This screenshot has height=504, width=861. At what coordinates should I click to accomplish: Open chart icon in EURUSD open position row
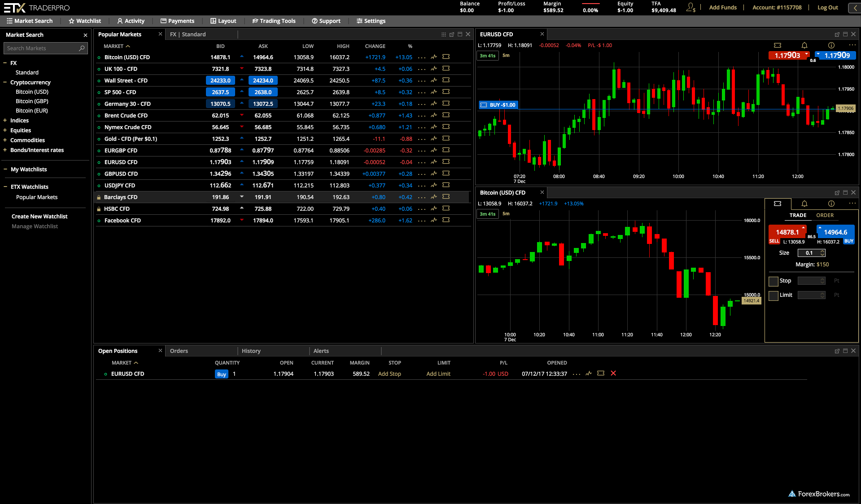click(589, 374)
